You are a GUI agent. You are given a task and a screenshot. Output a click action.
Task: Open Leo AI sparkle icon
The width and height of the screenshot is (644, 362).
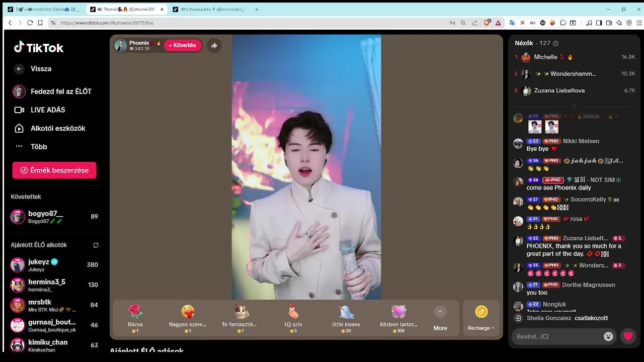pyautogui.click(x=619, y=23)
